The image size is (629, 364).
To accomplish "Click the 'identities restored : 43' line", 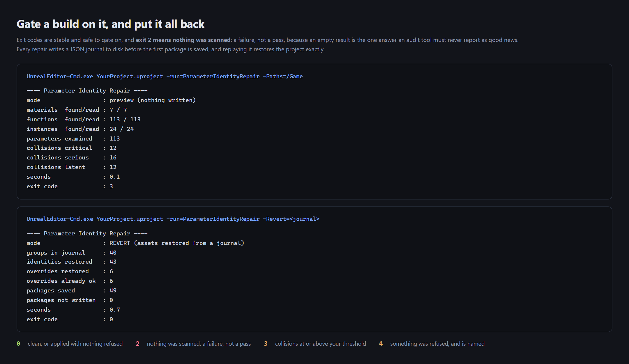I will 72,262.
